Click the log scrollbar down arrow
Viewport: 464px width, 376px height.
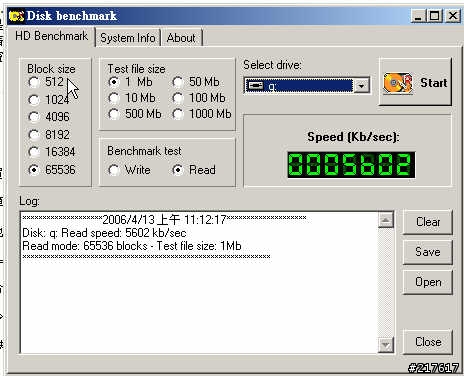(386, 345)
